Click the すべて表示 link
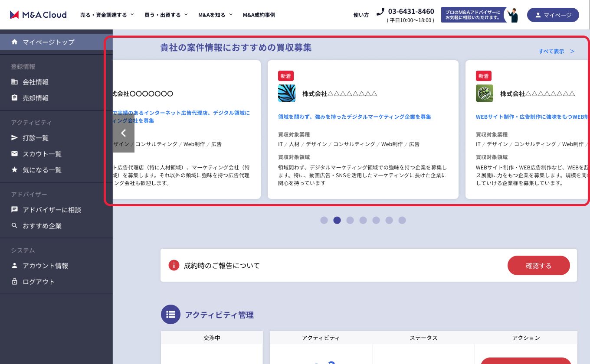Image resolution: width=590 pixels, height=364 pixels. [556, 51]
